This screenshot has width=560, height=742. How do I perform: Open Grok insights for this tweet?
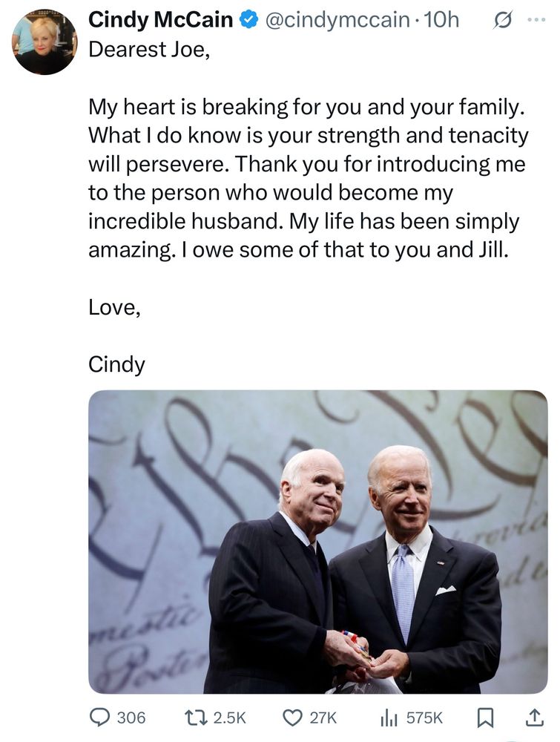(503, 21)
